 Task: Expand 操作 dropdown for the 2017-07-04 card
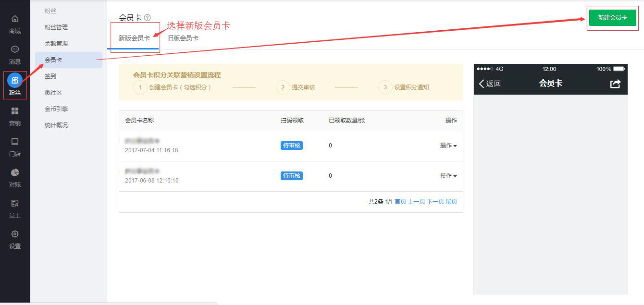[448, 146]
